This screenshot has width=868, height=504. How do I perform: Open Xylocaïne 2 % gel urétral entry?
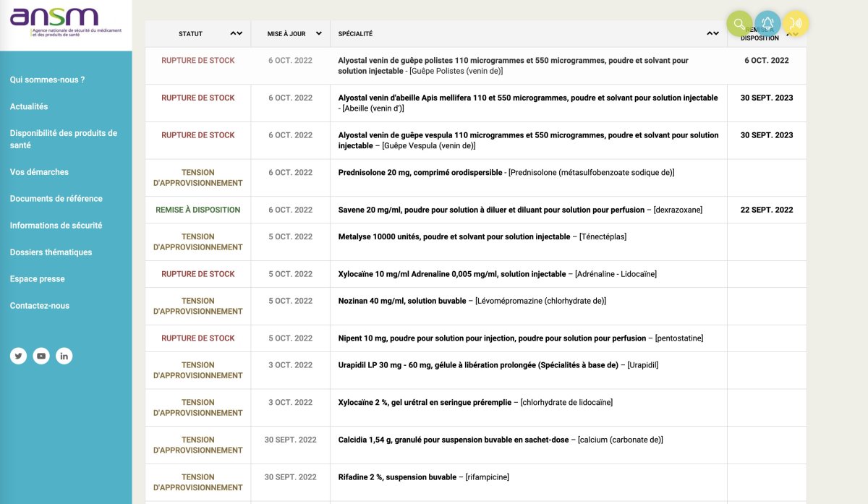coord(475,402)
